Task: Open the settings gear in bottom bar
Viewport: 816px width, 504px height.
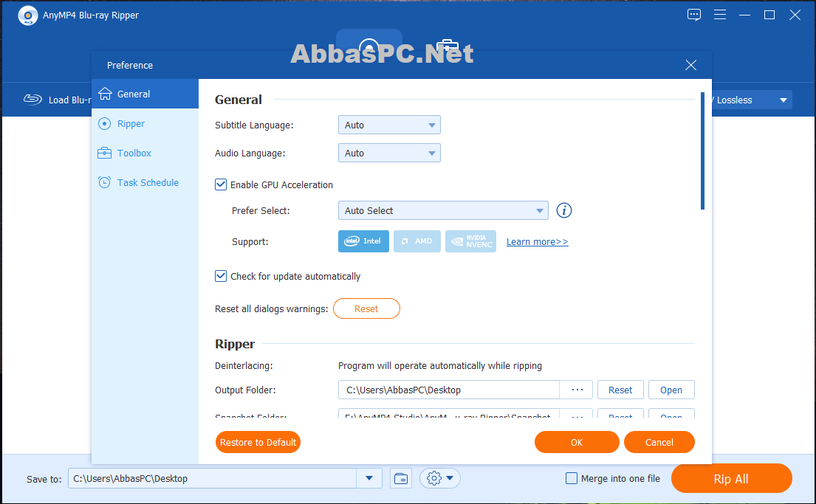Action: coord(439,478)
